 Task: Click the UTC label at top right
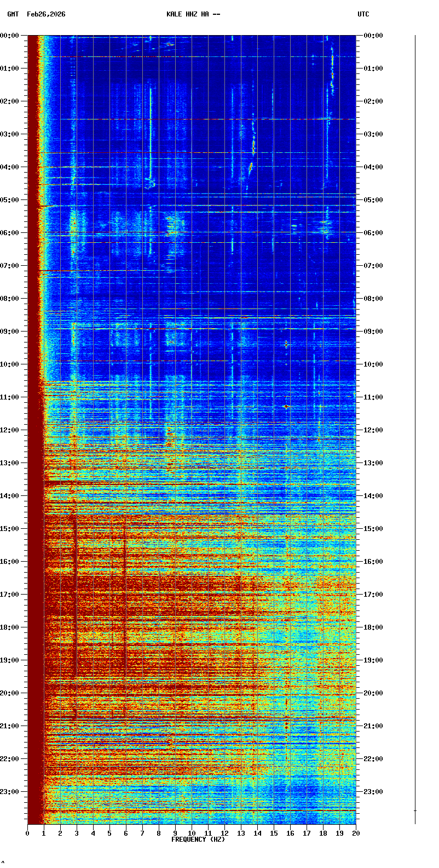pos(363,14)
